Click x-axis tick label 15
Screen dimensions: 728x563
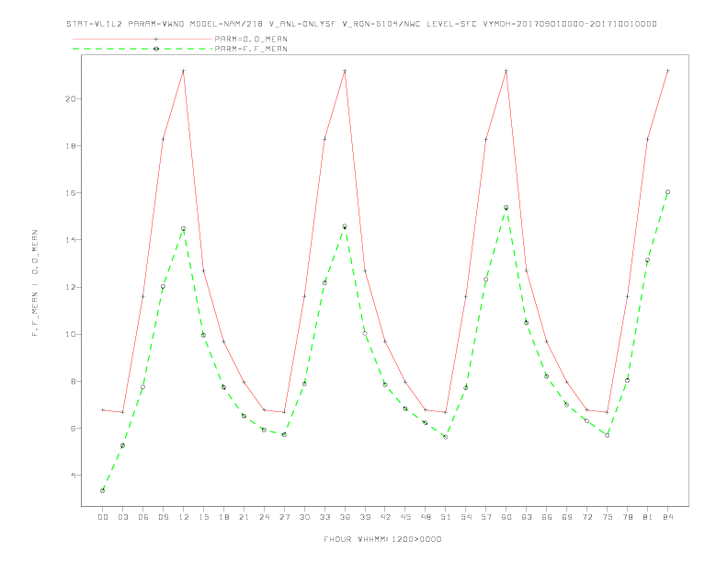click(203, 517)
